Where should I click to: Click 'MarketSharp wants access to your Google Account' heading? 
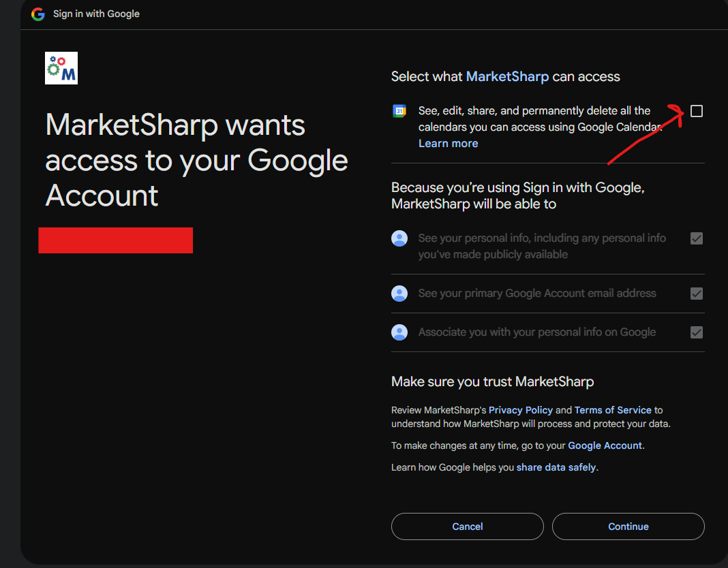coord(196,160)
